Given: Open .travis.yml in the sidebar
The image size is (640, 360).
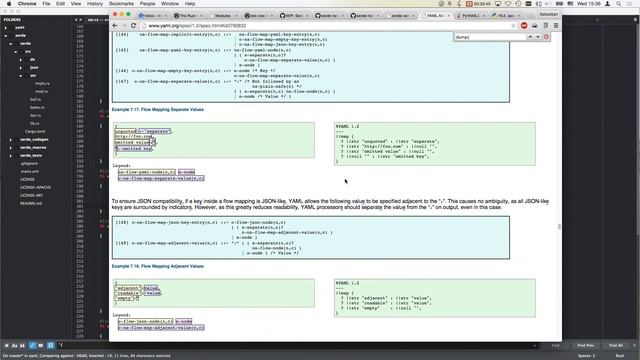Looking at the screenshot, I should point(29,171).
